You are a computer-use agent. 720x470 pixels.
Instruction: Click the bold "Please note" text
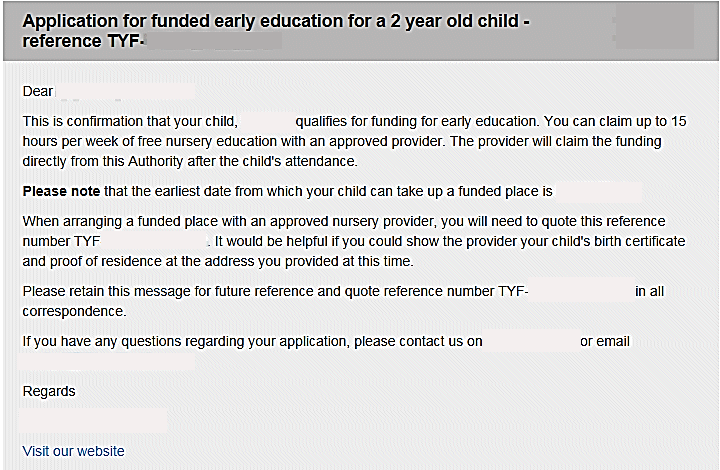coord(61,191)
